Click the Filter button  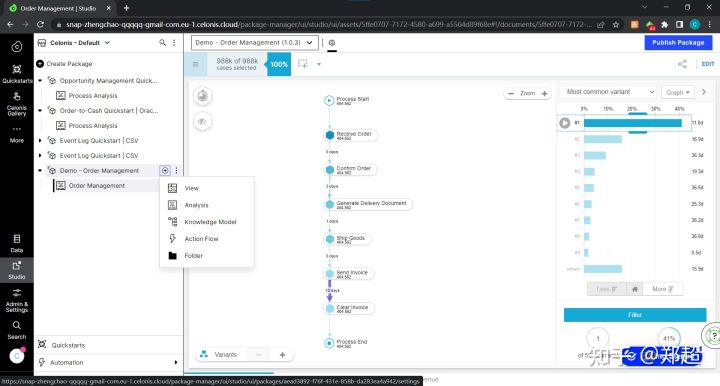tap(635, 315)
